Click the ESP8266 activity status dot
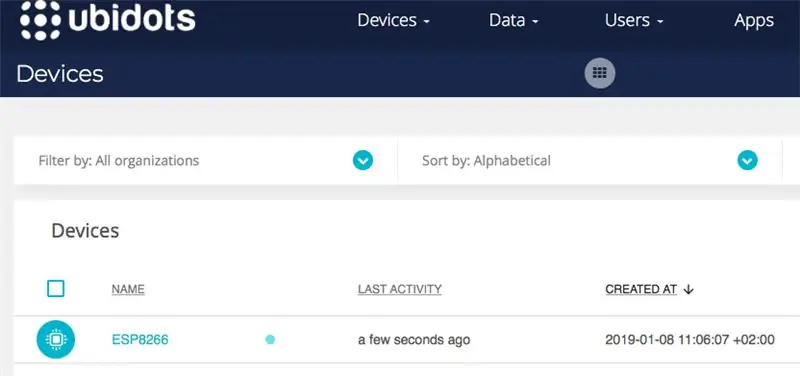The width and height of the screenshot is (800, 376). [270, 339]
